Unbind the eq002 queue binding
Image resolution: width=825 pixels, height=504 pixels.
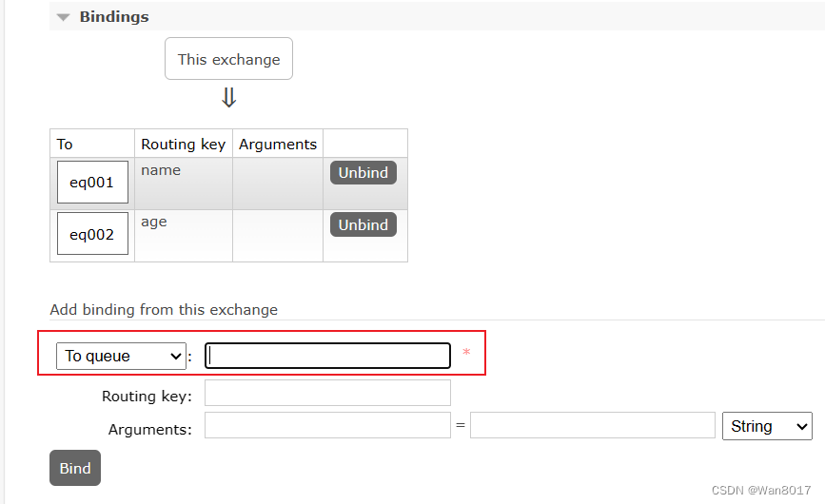[363, 225]
